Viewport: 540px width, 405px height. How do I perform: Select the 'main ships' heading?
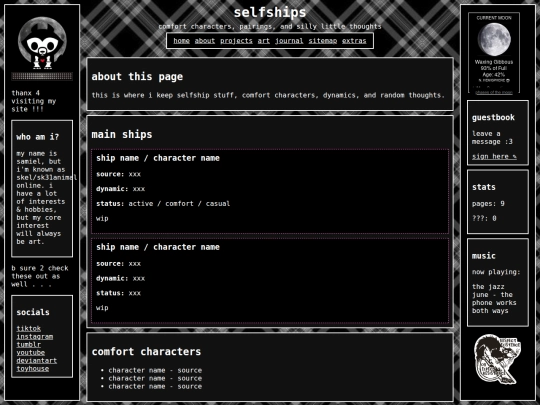[x=122, y=134]
